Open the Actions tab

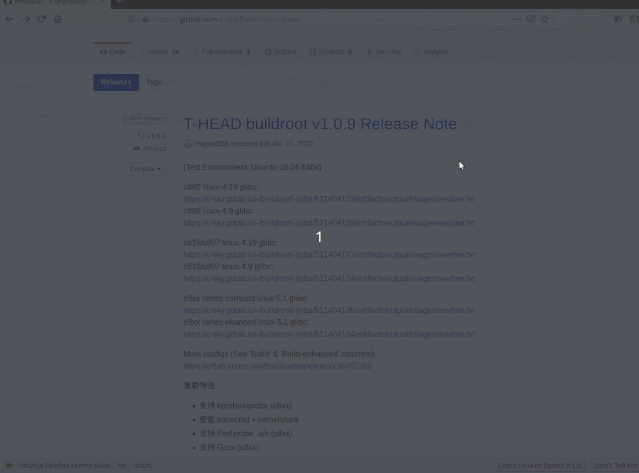[280, 52]
